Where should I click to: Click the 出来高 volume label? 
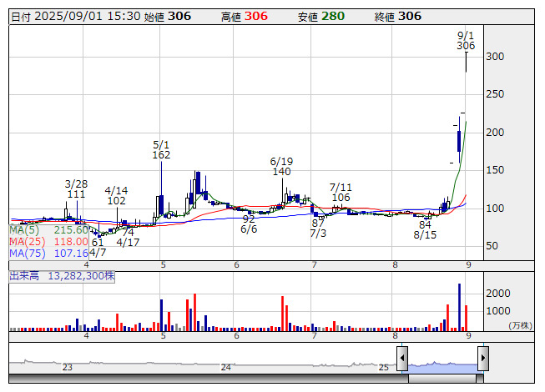[x=62, y=275]
